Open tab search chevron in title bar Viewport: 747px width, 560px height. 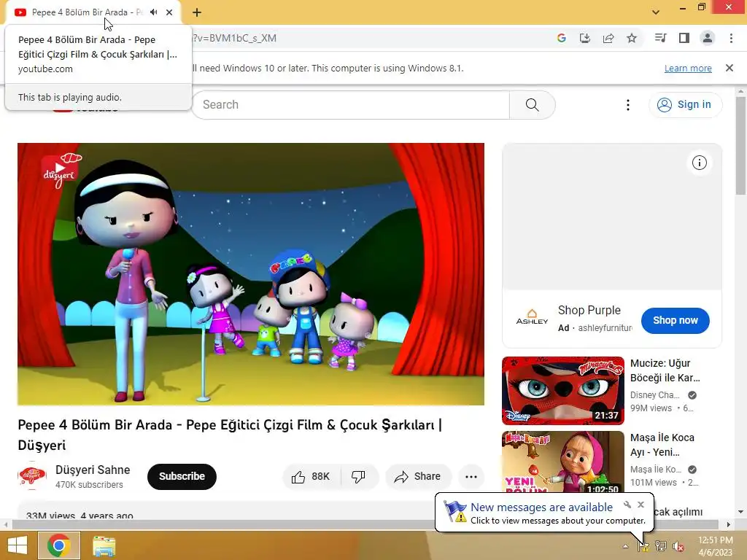(656, 12)
